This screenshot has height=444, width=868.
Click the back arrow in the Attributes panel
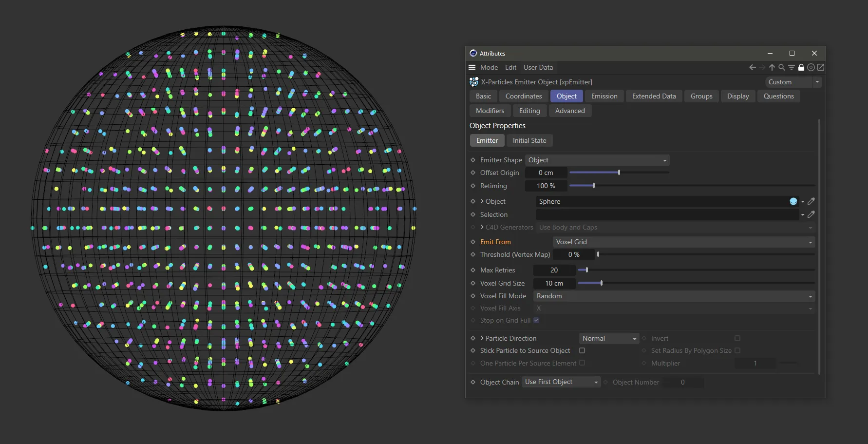click(x=752, y=67)
